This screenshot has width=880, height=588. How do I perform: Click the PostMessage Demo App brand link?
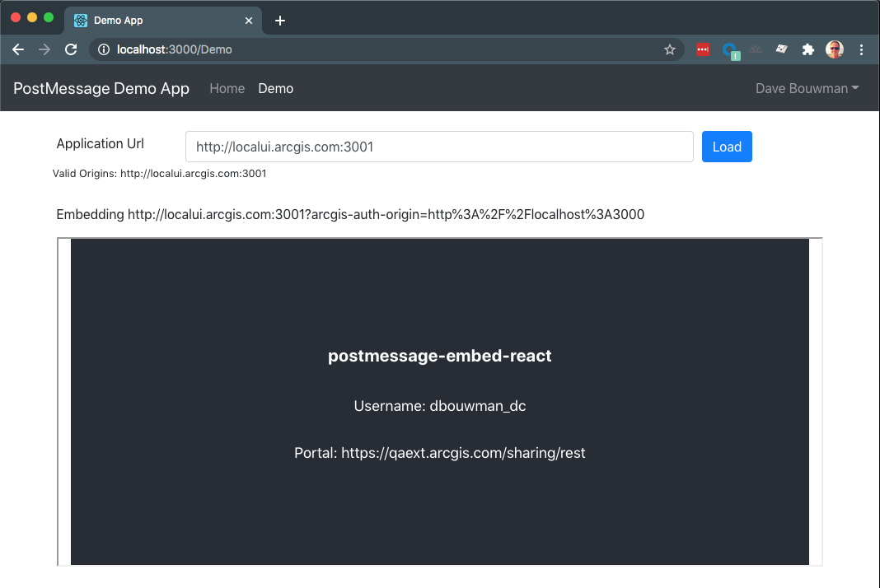click(101, 89)
